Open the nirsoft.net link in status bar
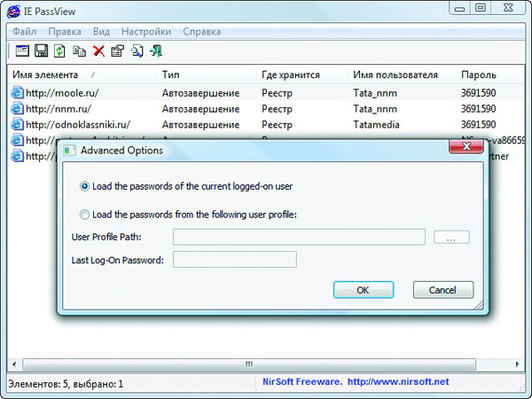Image resolution: width=532 pixels, height=399 pixels. (398, 381)
